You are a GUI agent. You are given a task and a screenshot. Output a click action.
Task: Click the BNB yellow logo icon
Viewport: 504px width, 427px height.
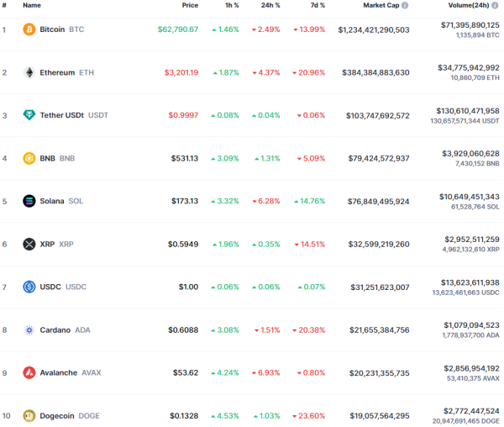click(x=29, y=158)
